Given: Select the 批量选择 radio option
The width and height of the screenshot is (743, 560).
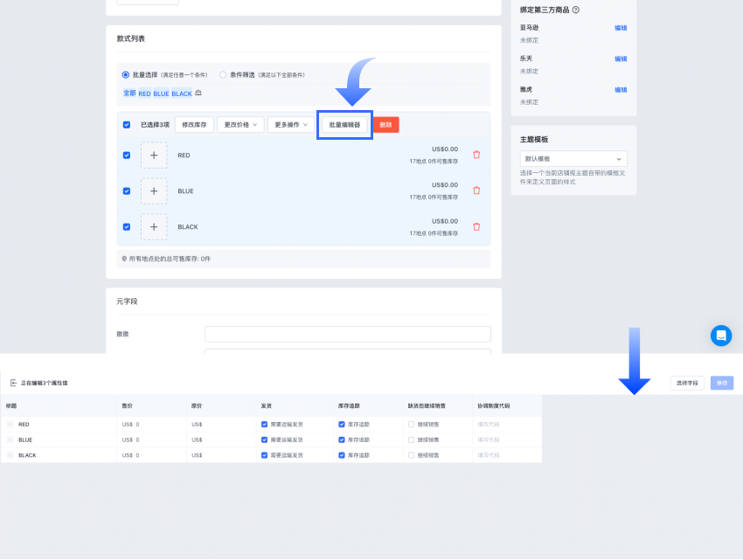Looking at the screenshot, I should pyautogui.click(x=126, y=75).
